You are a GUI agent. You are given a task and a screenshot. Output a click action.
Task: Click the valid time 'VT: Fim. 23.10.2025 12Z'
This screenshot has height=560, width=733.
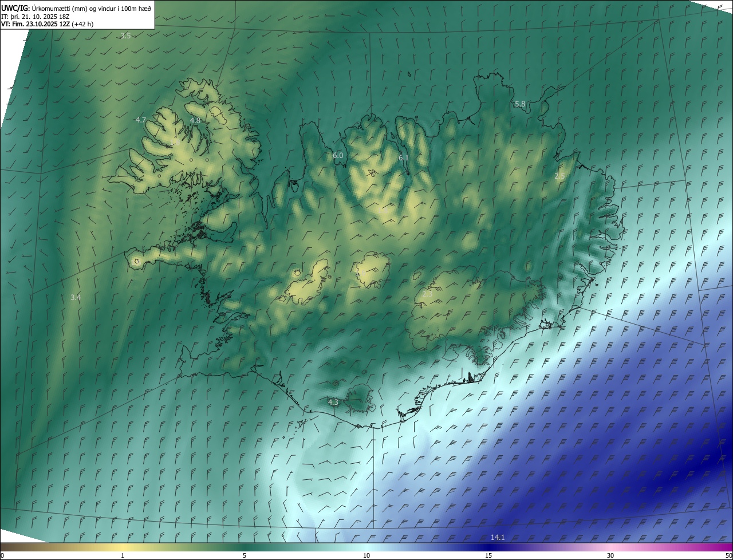coord(36,24)
